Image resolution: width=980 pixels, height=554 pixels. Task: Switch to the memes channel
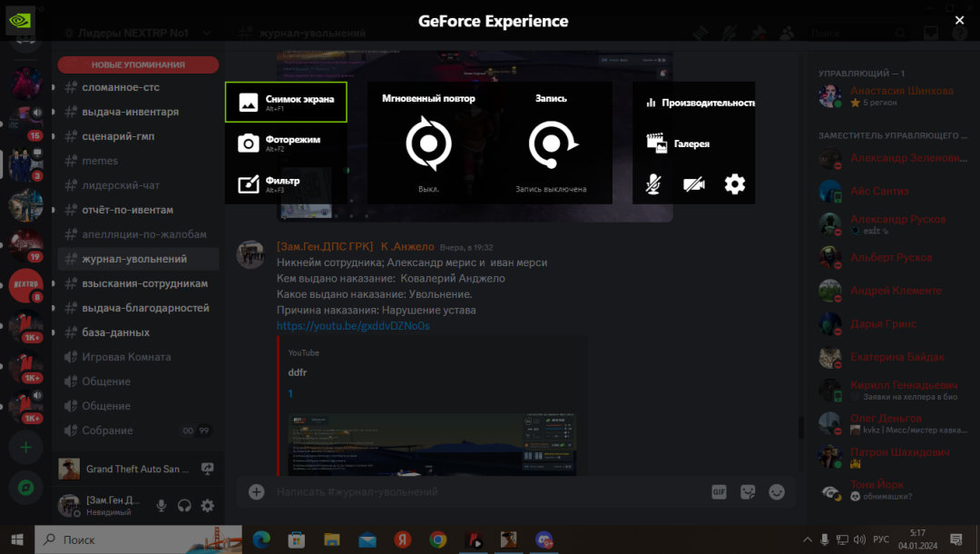(x=100, y=161)
